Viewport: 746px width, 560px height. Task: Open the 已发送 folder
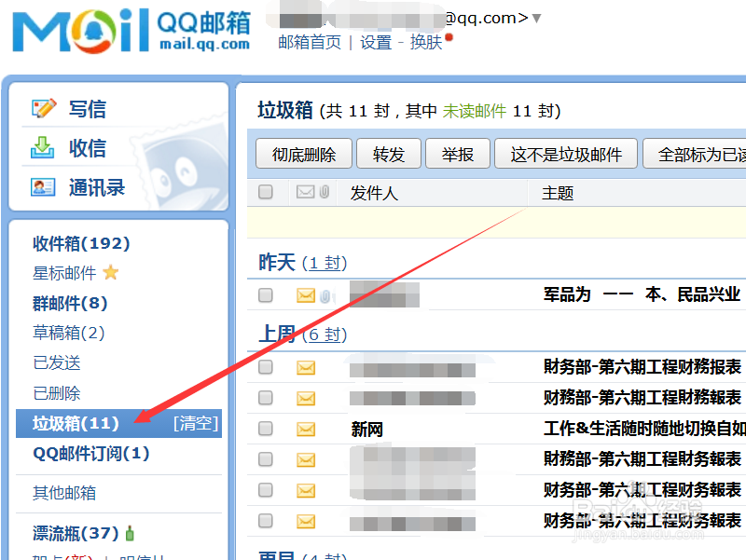coord(57,362)
